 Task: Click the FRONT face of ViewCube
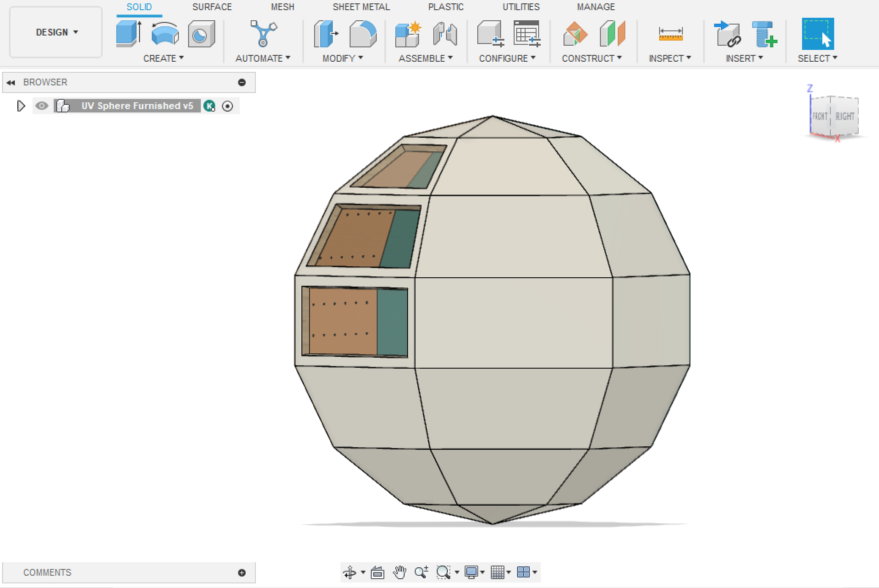coord(820,117)
